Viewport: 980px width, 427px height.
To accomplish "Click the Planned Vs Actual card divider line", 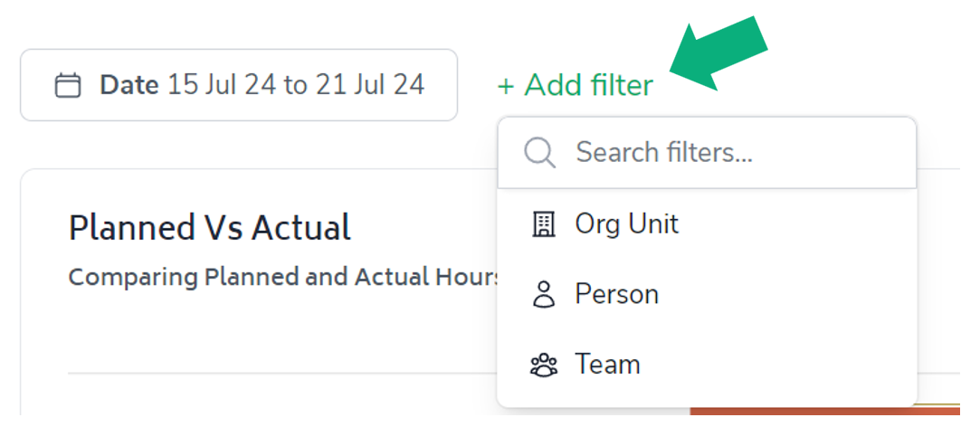I will (x=271, y=373).
